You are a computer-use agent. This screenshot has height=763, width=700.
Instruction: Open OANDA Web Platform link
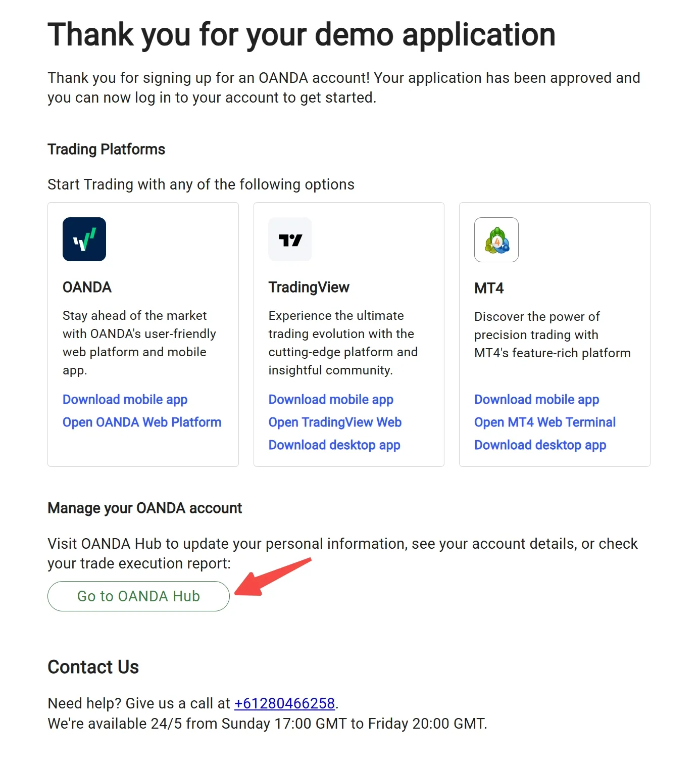pyautogui.click(x=142, y=422)
